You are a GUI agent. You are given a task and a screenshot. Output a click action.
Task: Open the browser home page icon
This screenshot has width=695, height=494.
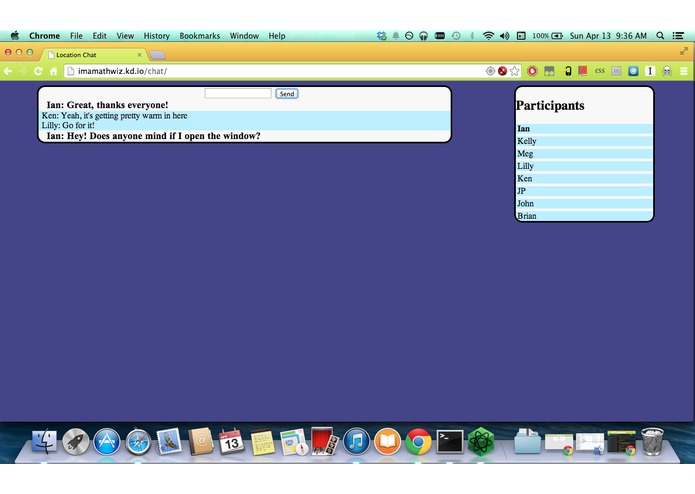coord(53,71)
